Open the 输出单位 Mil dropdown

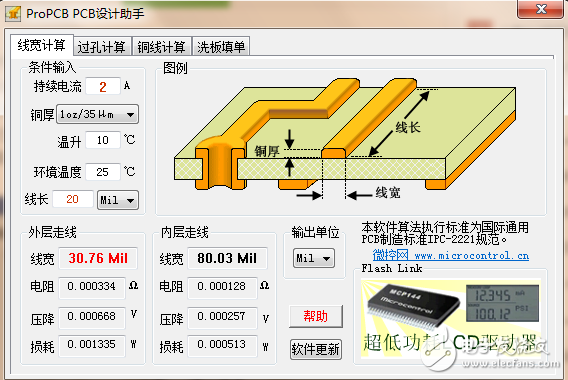(x=314, y=258)
